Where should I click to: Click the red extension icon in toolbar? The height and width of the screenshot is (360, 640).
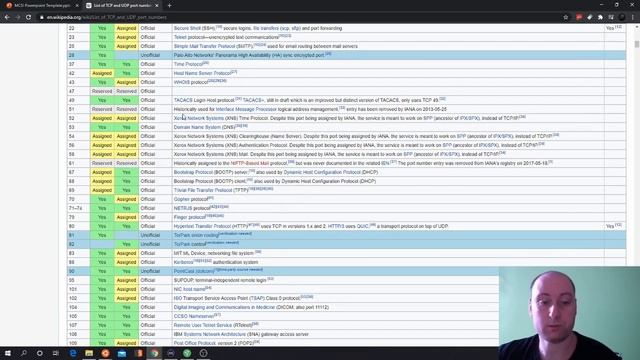click(x=579, y=17)
